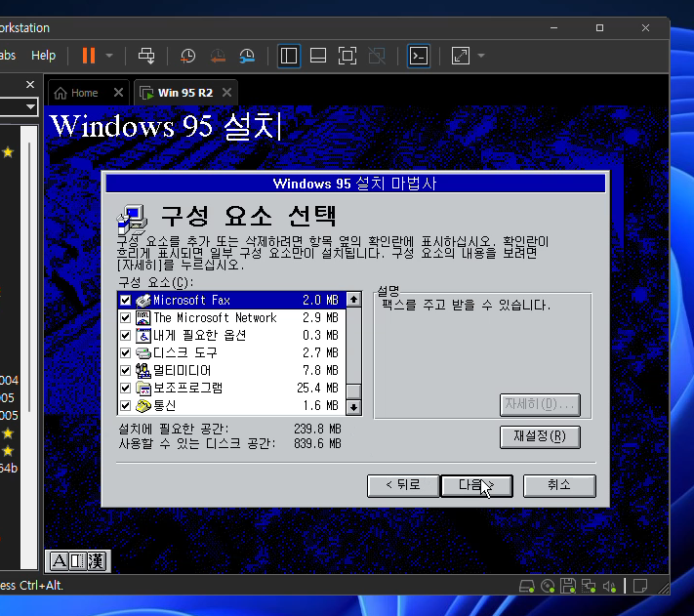
Task: Click the multimedia icon
Action: point(143,370)
